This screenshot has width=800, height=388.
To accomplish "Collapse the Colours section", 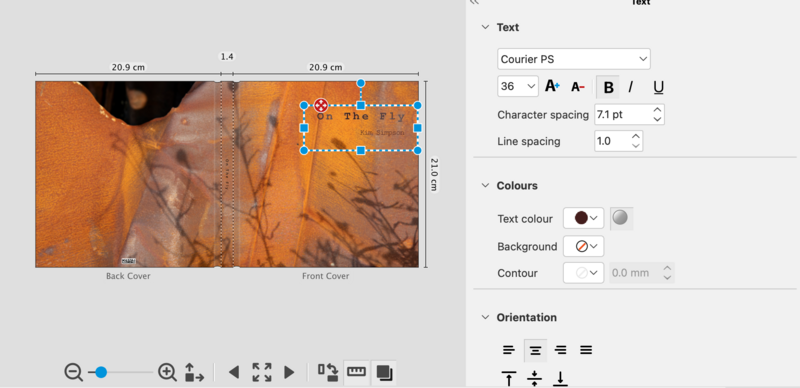I will tap(485, 186).
